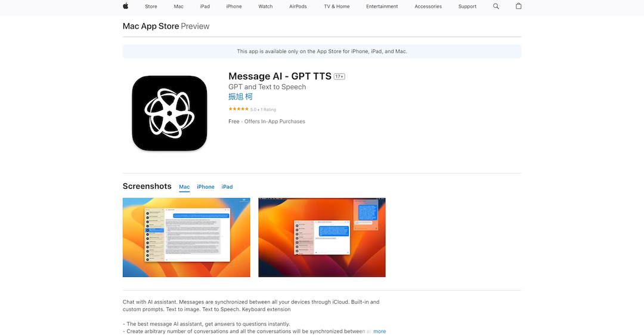Open Accessories in navigation bar
Screen dimensions: 644x336
coord(428,7)
